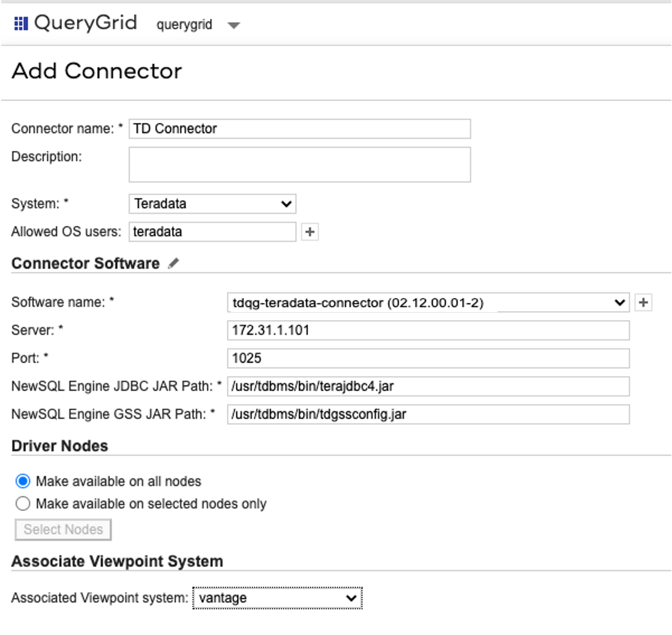Click the NewSQL Engine GSS JAR Path field
Image resolution: width=672 pixels, height=635 pixels.
coord(428,414)
